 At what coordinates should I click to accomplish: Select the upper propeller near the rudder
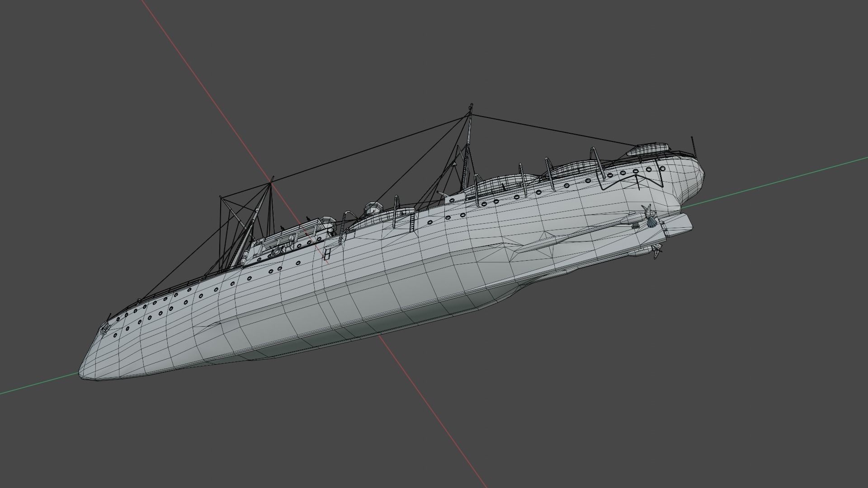coord(650,216)
